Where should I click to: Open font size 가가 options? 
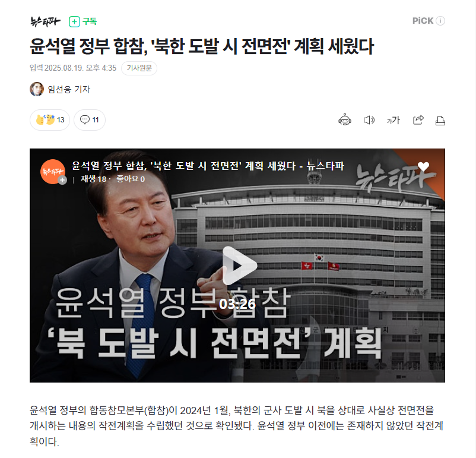point(394,121)
